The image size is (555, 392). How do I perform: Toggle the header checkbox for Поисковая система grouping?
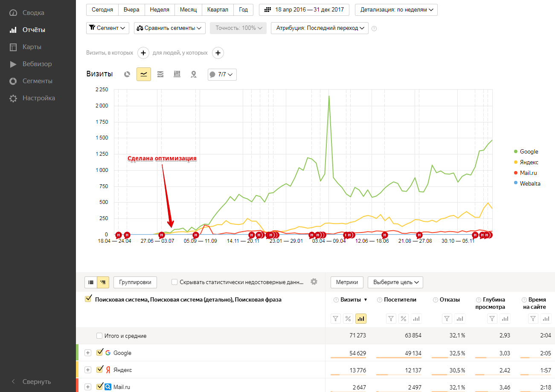(x=88, y=299)
